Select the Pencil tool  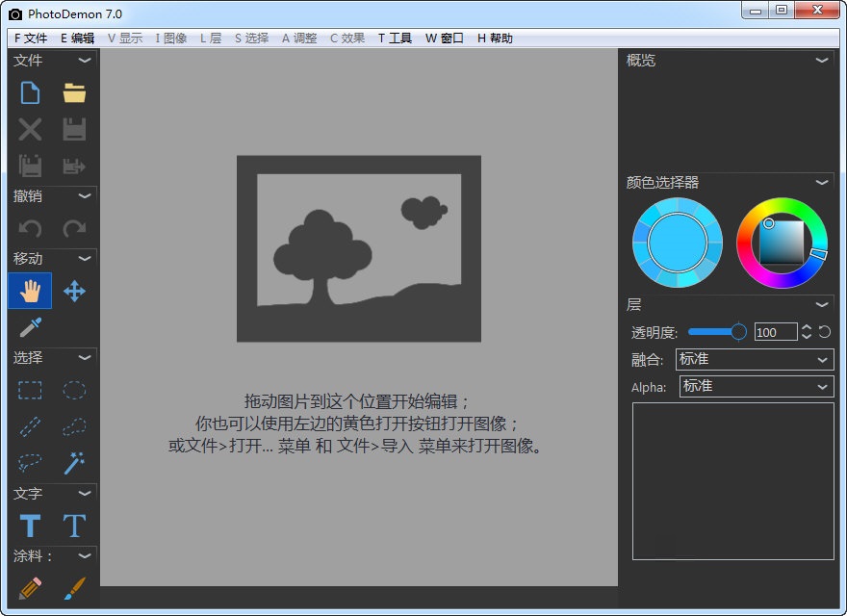(x=31, y=587)
